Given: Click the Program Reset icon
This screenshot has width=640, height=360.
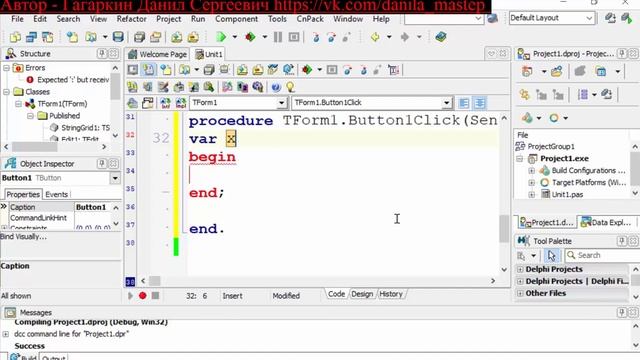Looking at the screenshot, I should click(x=294, y=37).
